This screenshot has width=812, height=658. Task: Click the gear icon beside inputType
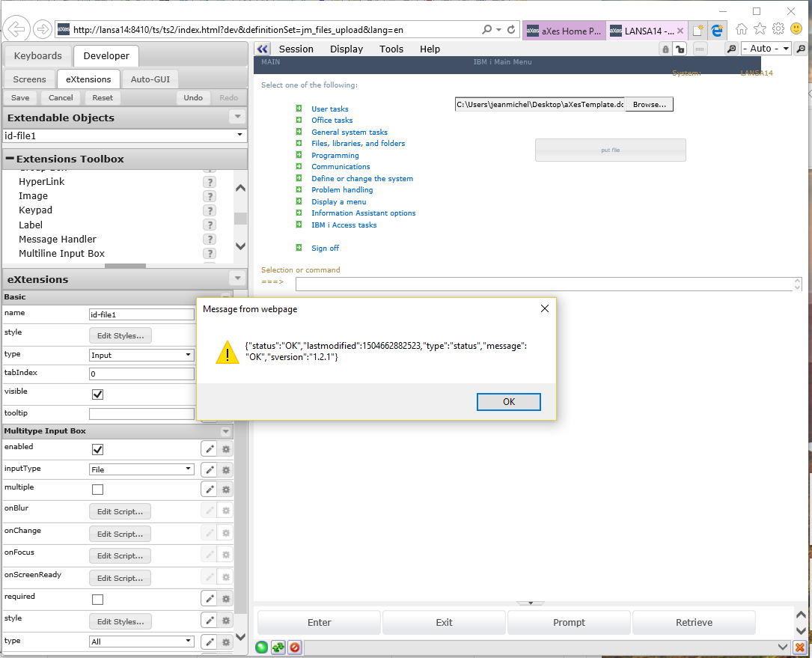[x=226, y=470]
